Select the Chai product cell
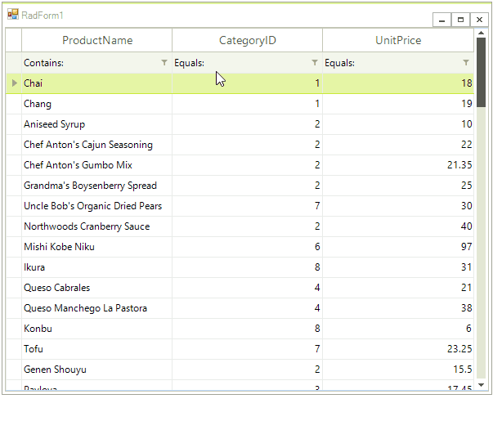The image size is (493, 448). pyautogui.click(x=96, y=83)
